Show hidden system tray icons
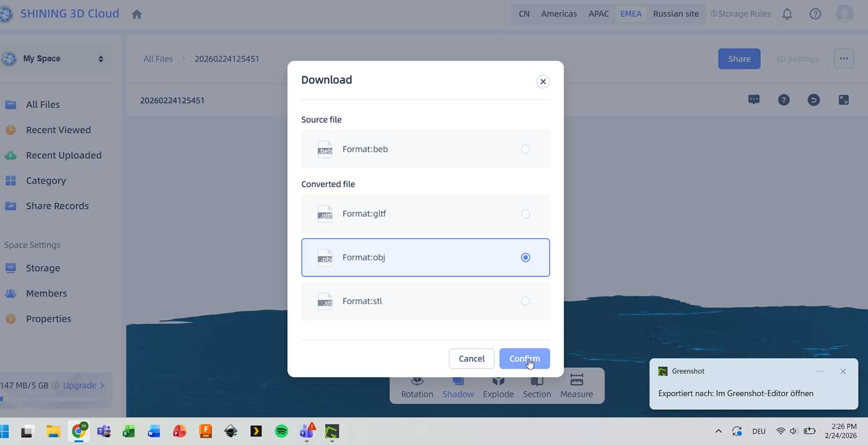Image resolution: width=868 pixels, height=445 pixels. coord(719,431)
